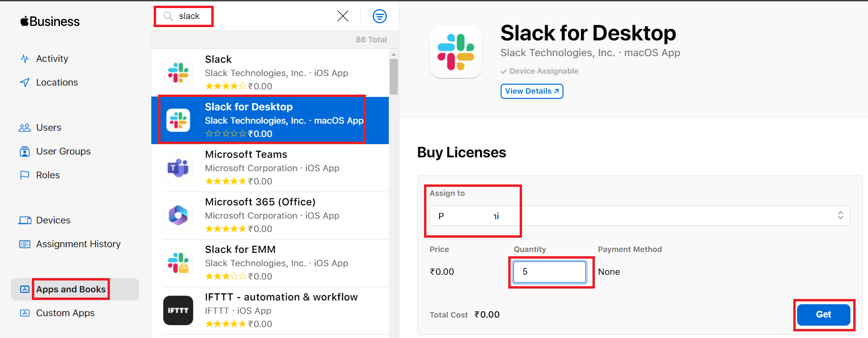Click the Assign to dropdown arrows
Viewport: 868px width, 338px height.
(840, 215)
